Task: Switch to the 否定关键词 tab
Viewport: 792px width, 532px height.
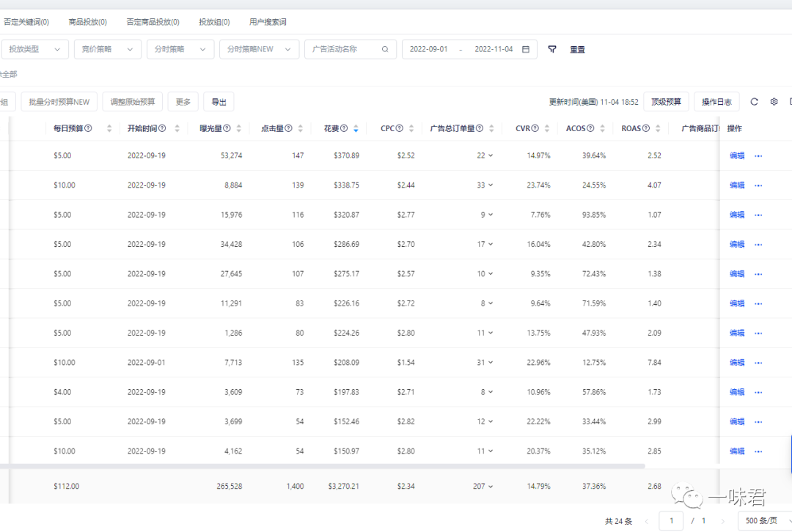Action: (x=27, y=21)
